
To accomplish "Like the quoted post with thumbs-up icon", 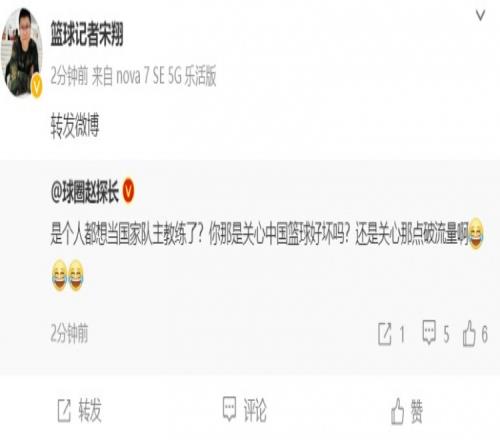I will click(469, 333).
